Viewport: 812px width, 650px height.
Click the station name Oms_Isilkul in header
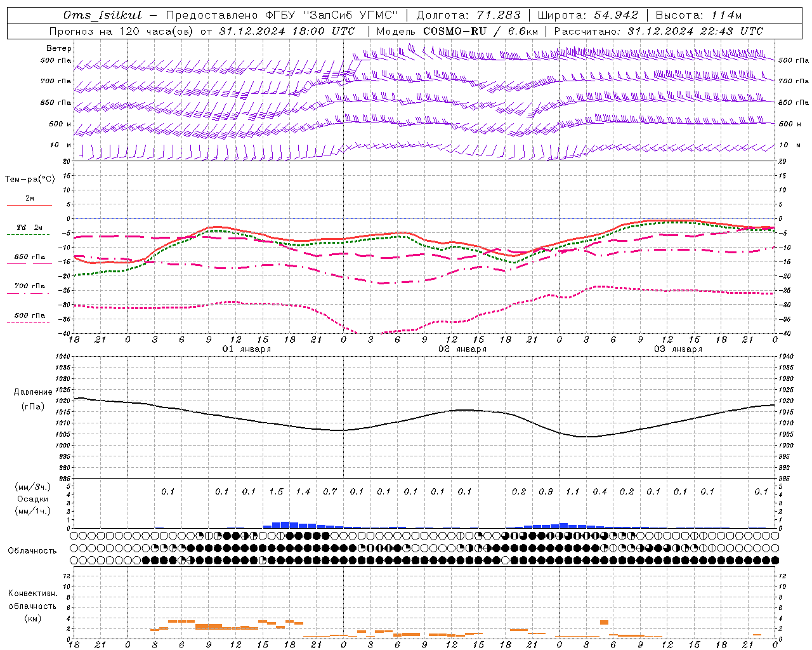[103, 15]
